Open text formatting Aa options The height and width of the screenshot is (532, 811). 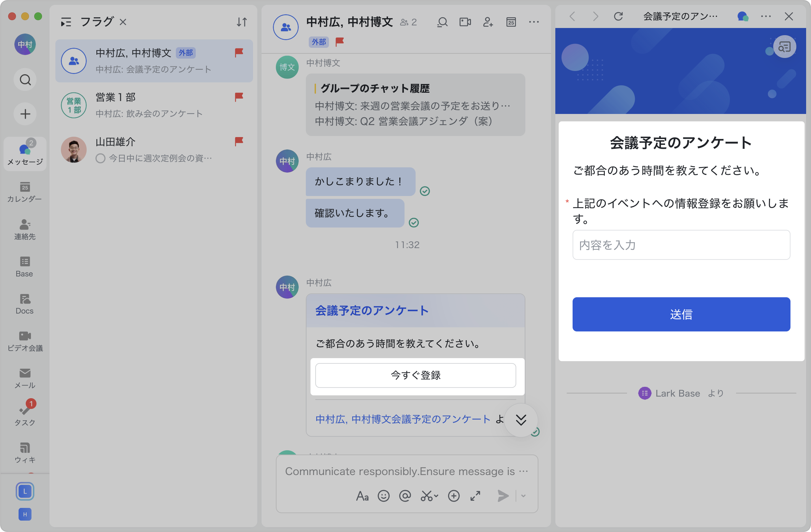pyautogui.click(x=362, y=496)
